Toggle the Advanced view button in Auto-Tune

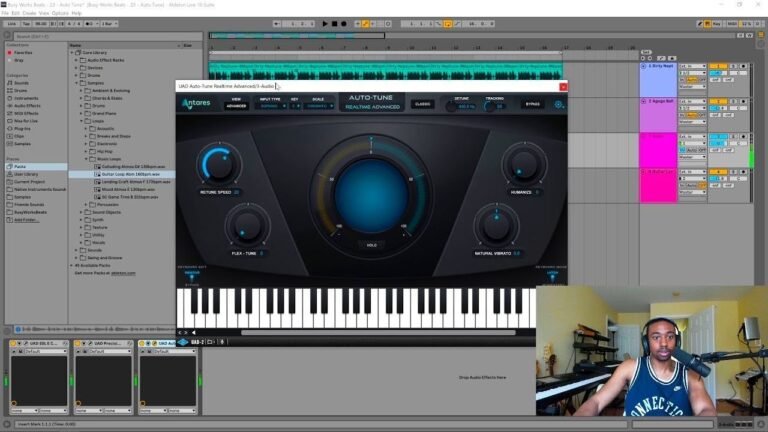[236, 106]
